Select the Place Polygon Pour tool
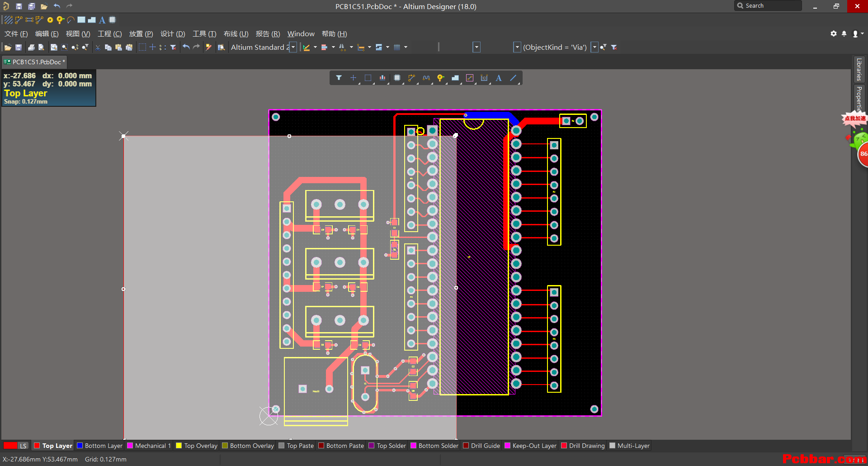Screen dimensions: 868x466 [x=455, y=78]
